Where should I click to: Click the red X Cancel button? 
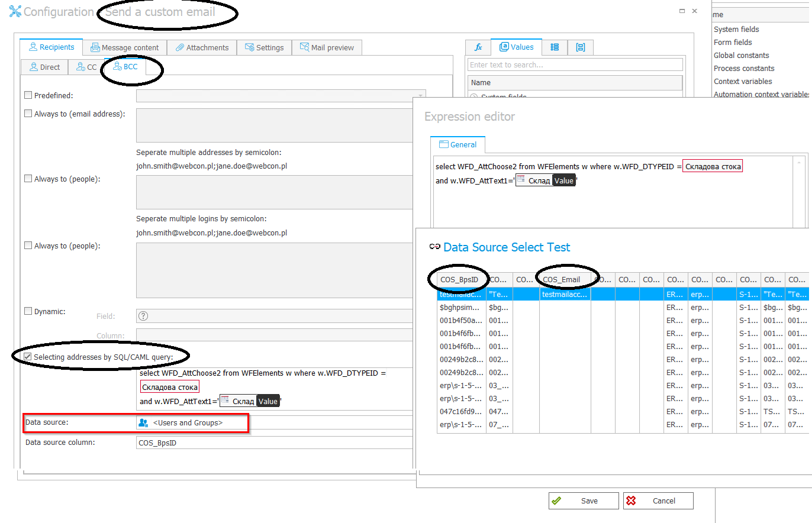pos(658,501)
